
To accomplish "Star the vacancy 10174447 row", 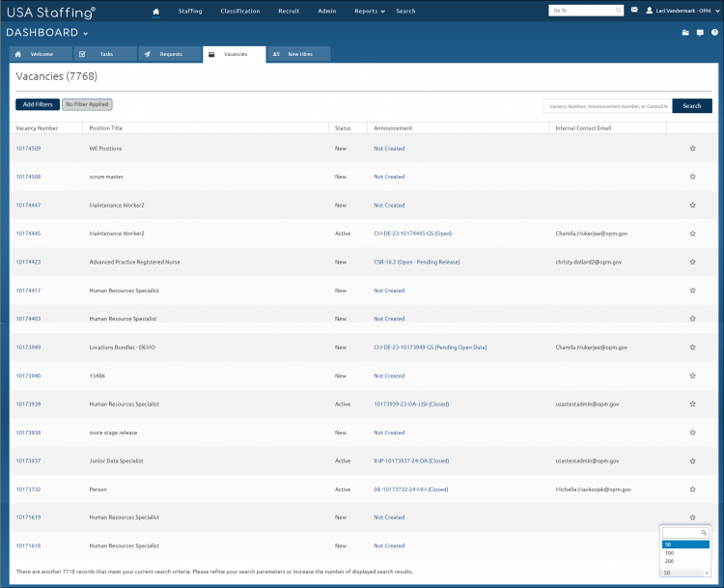I will pyautogui.click(x=692, y=205).
